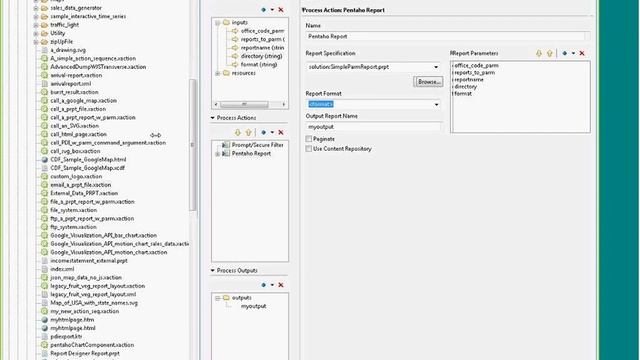The height and width of the screenshot is (360, 640).
Task: Open the Report Specification dropdown
Action: coord(436,67)
